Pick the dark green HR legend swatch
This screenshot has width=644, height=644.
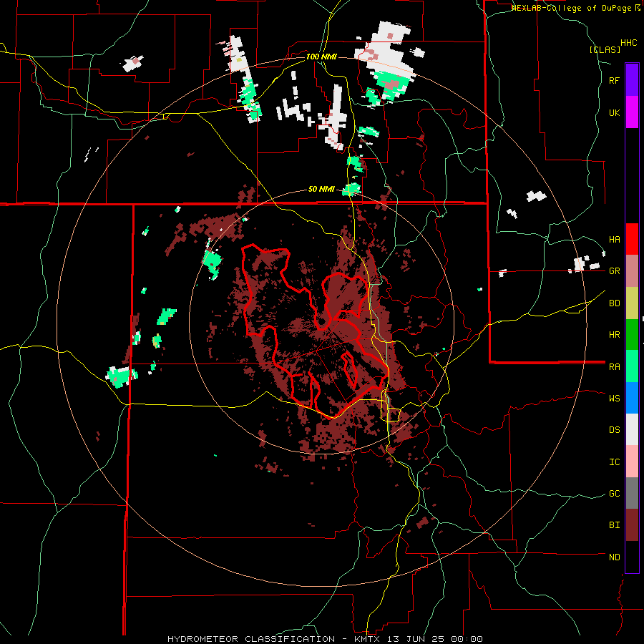point(632,334)
